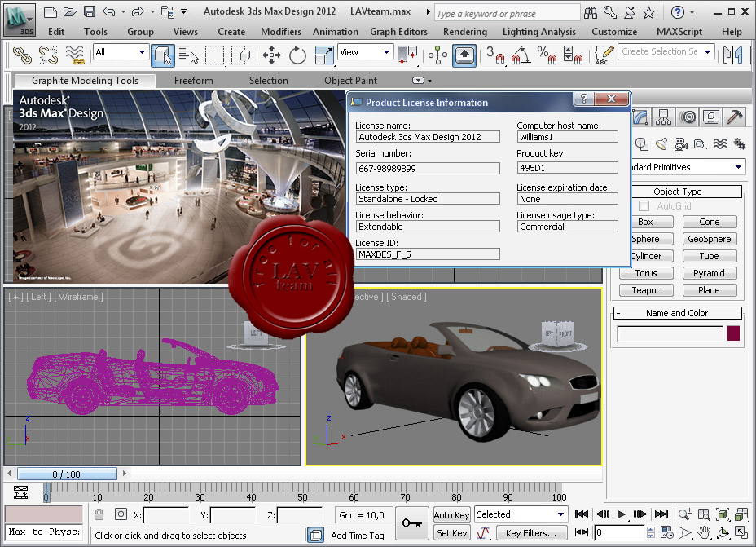Toggle the Isolate Selection status bar button
This screenshot has height=547, width=756.
(x=316, y=535)
